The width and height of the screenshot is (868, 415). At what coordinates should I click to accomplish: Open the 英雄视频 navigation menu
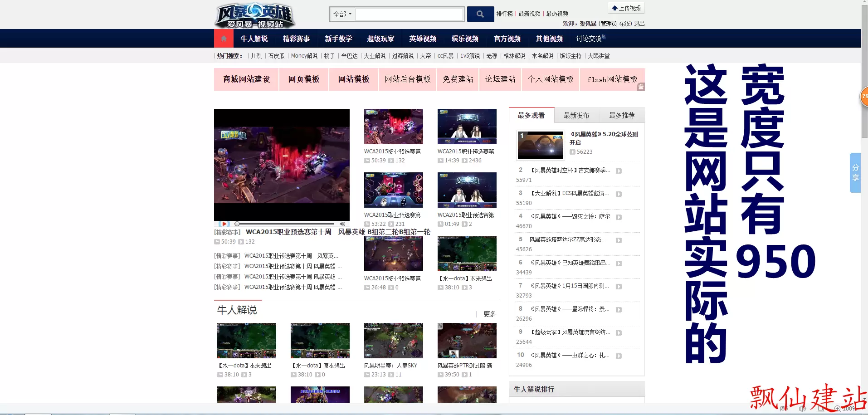pos(423,39)
